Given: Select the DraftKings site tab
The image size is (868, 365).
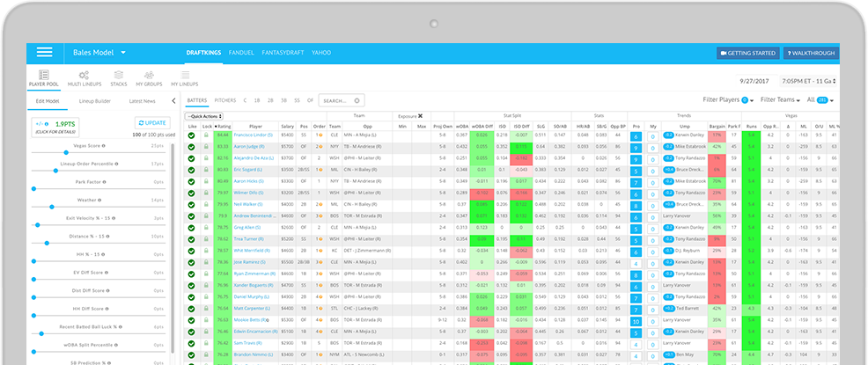Looking at the screenshot, I should [203, 53].
